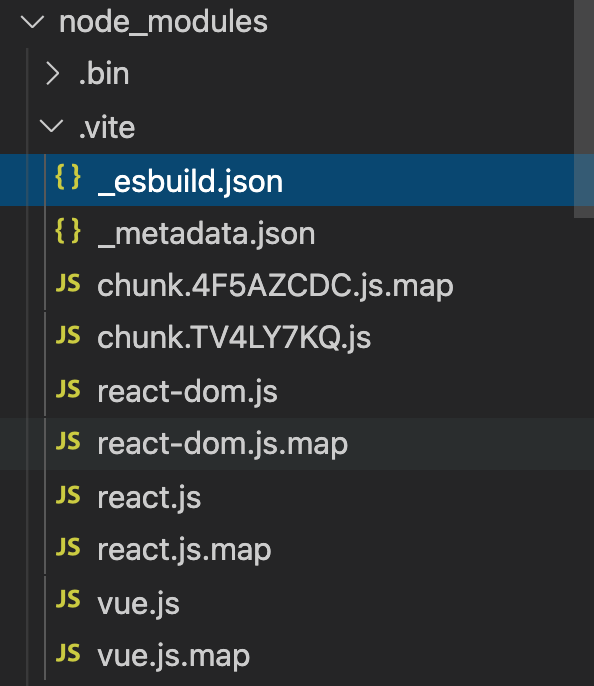Viewport: 594px width, 686px height.
Task: Click the JS icon beside react-dom.js
Action: [68, 389]
